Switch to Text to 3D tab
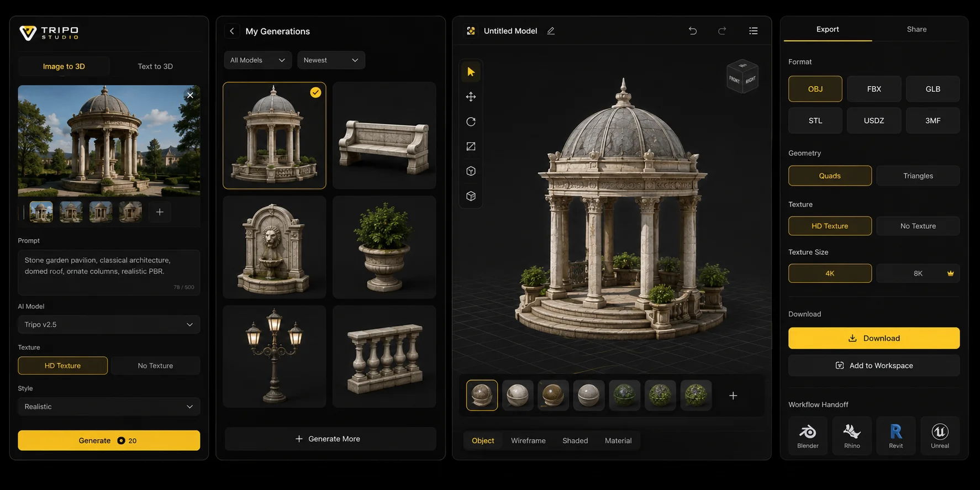980x490 pixels. pyautogui.click(x=155, y=66)
